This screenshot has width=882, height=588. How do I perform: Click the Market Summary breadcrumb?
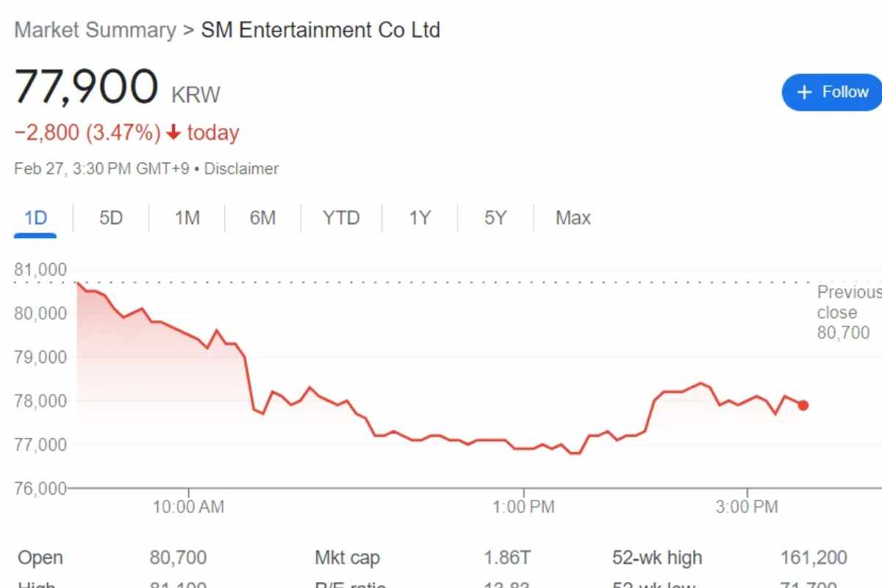pos(96,31)
